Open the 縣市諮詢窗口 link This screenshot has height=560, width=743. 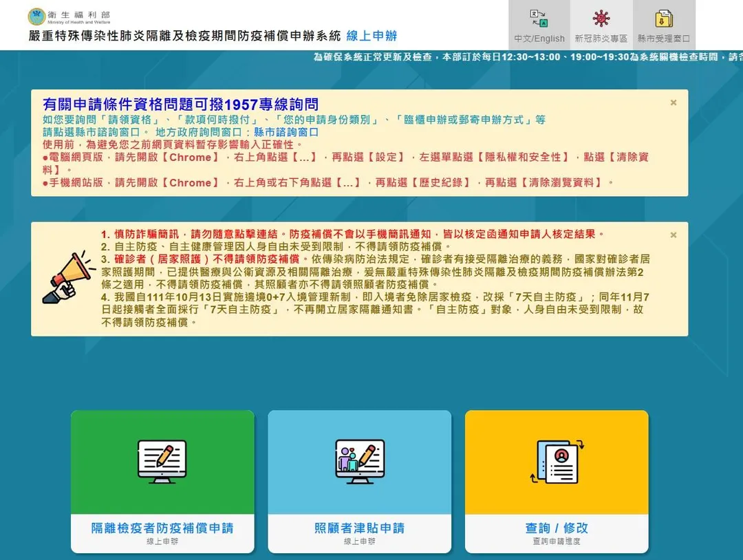click(x=286, y=132)
